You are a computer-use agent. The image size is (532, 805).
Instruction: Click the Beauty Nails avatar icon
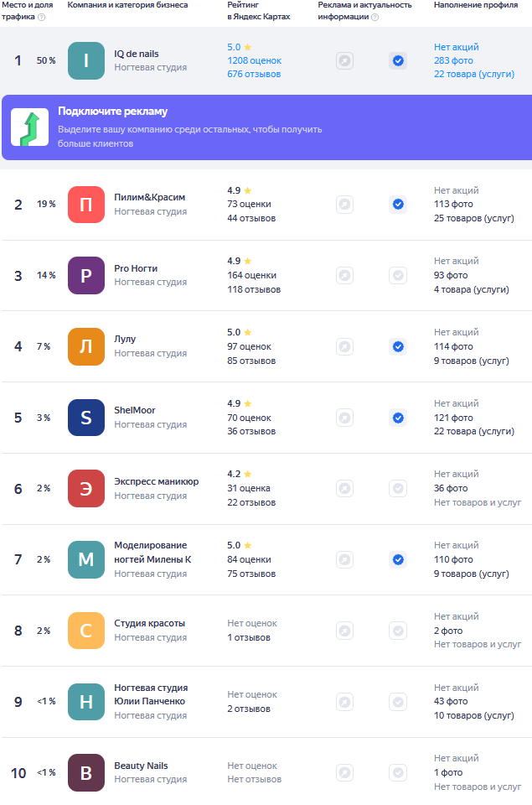(86, 772)
